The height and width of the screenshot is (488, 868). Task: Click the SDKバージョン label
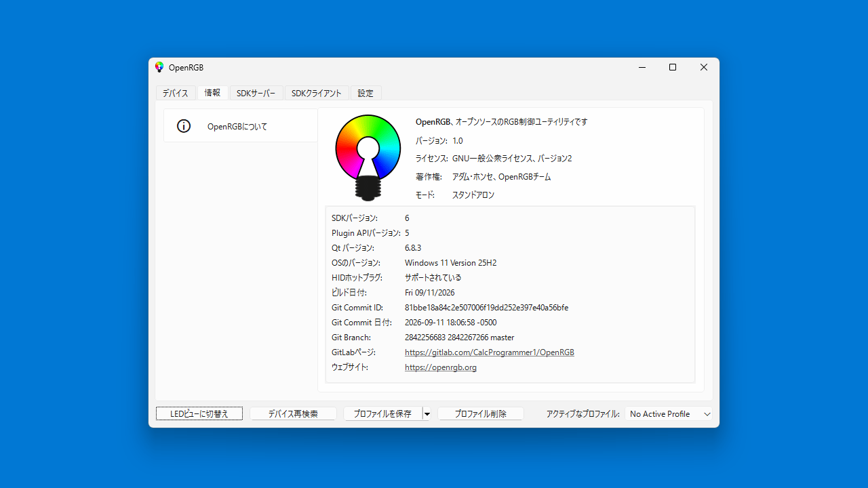coord(355,218)
